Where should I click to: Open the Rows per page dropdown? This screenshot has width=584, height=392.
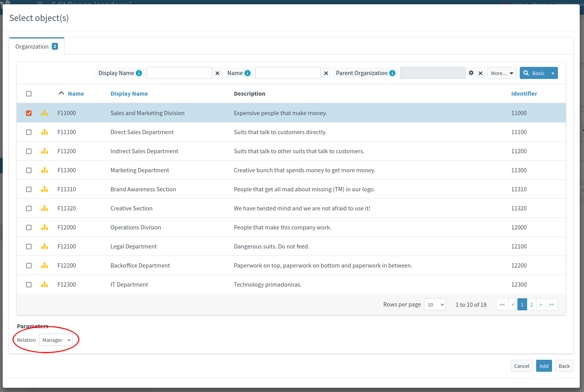435,304
